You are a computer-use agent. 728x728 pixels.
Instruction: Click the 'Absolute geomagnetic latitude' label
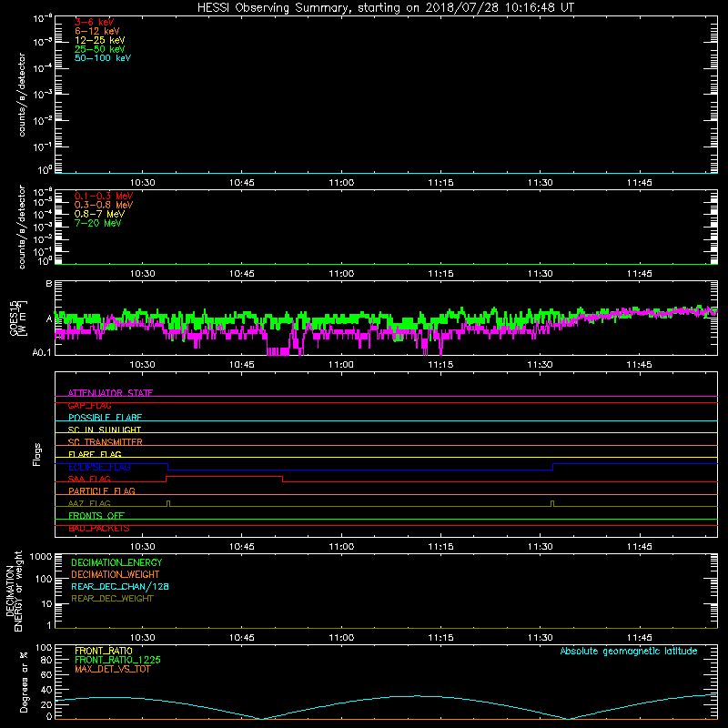[x=629, y=652]
